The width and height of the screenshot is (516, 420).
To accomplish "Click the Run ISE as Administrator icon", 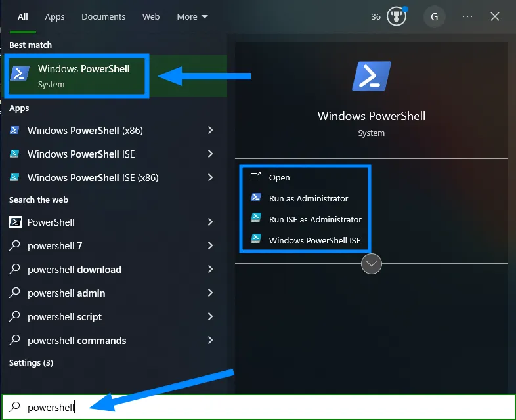I will coord(255,218).
